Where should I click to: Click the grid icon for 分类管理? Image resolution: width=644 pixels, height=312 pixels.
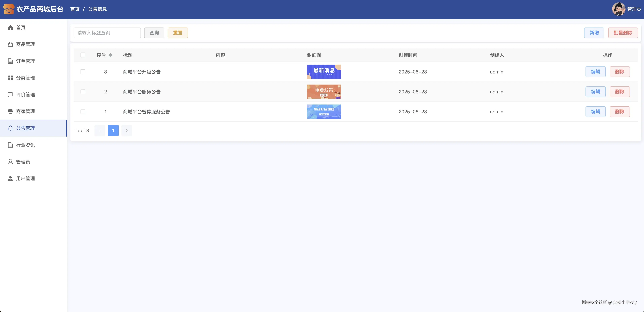[x=10, y=78]
